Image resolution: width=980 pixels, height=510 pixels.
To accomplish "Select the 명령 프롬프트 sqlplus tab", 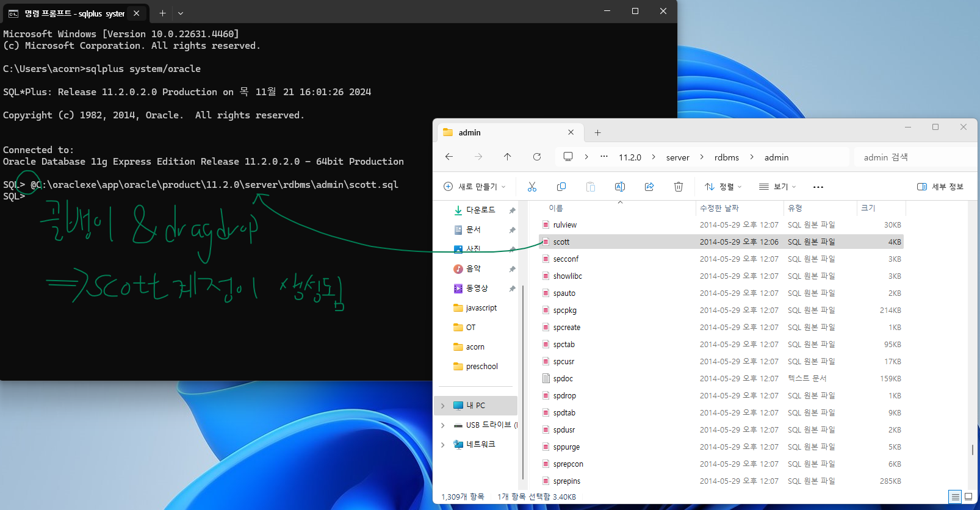I will point(75,13).
